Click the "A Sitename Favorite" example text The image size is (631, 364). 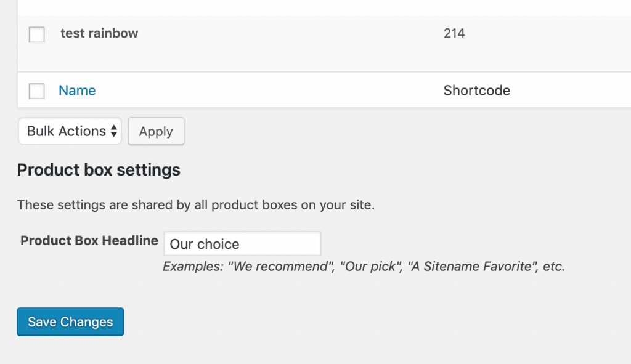coord(471,267)
